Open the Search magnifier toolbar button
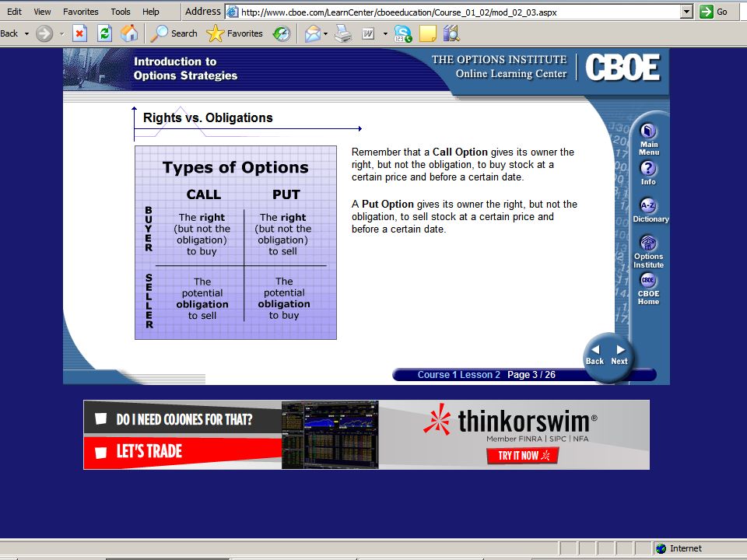The image size is (747, 560). 174,33
